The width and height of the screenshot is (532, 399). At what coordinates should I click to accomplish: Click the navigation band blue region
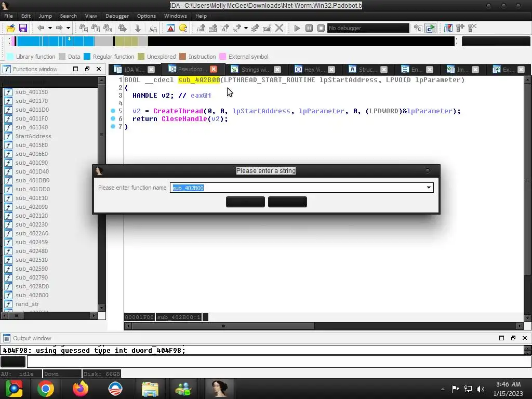(54, 41)
